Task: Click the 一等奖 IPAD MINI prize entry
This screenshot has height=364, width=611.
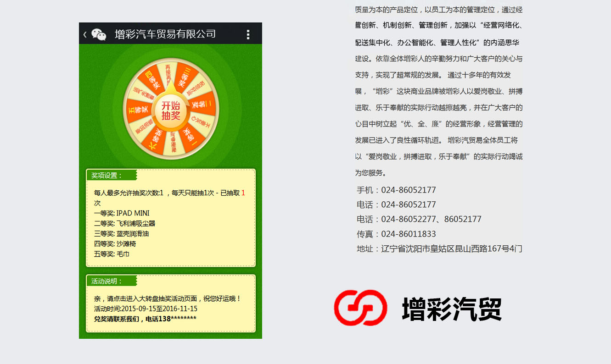Action: tap(122, 213)
